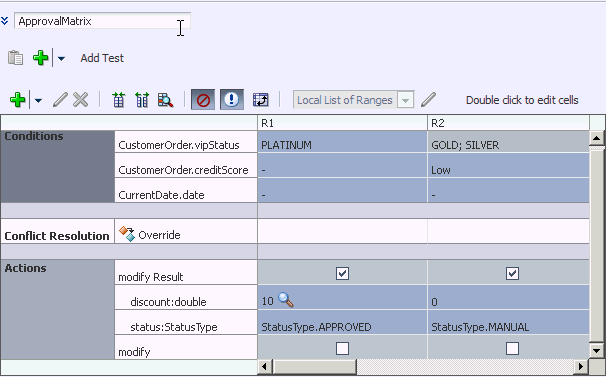
Task: Select the R2 column header
Action: tap(508, 123)
